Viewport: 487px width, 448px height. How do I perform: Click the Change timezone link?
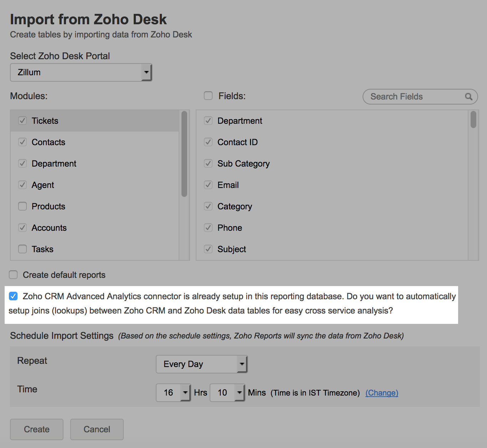(x=382, y=393)
